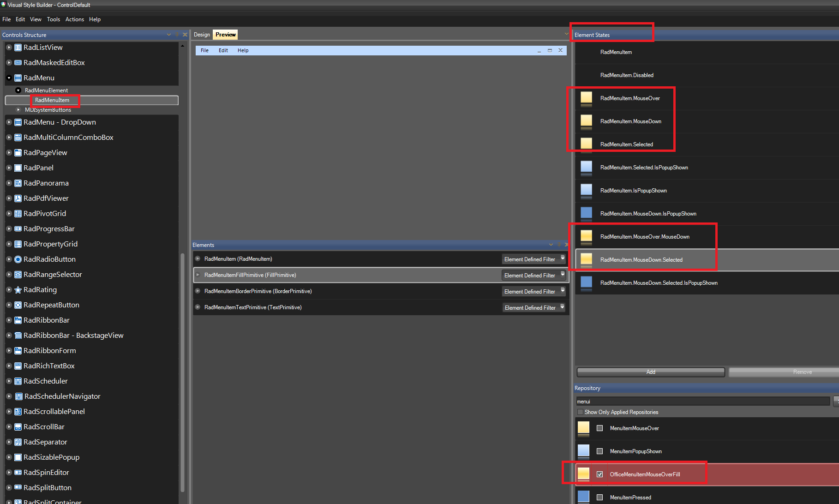The height and width of the screenshot is (504, 839).
Task: Click the Add state button
Action: click(651, 372)
